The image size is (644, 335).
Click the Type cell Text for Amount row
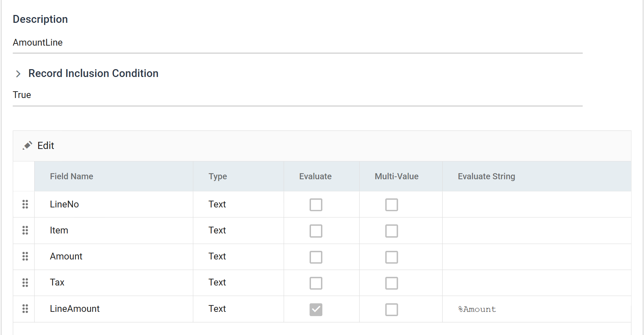pos(238,256)
